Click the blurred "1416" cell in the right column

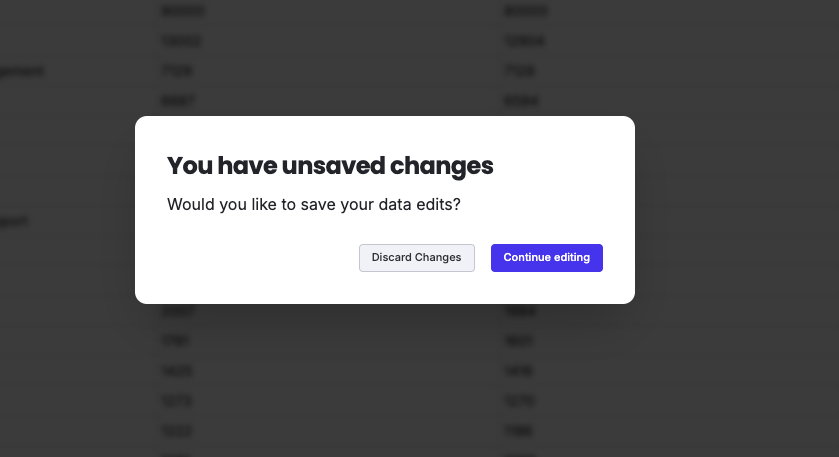click(521, 371)
